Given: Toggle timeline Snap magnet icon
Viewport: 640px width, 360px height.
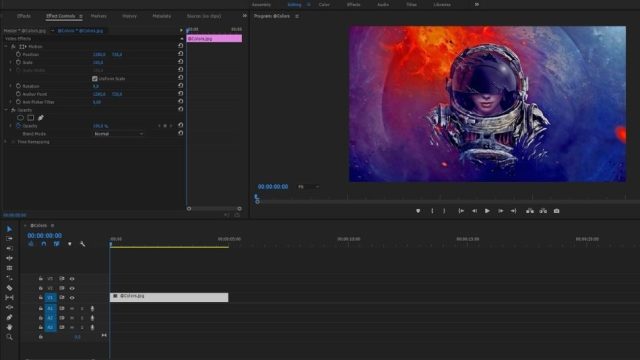Looking at the screenshot, I should (x=44, y=244).
